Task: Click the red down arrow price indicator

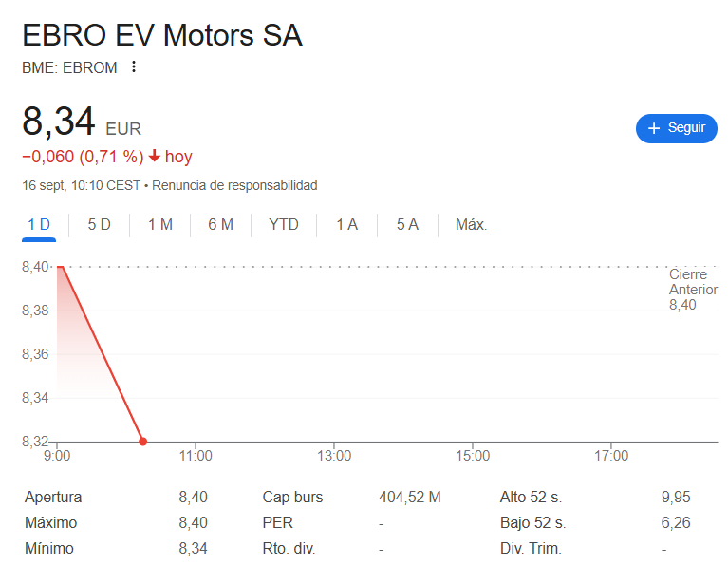Action: (155, 157)
